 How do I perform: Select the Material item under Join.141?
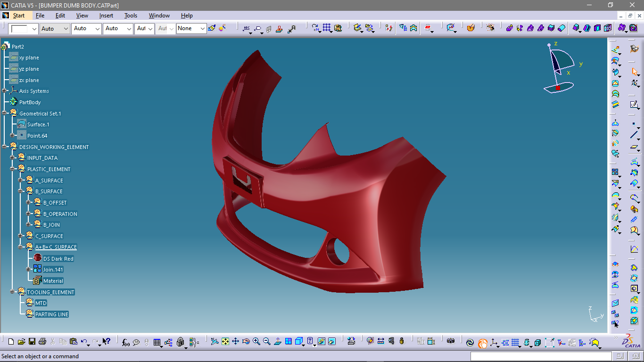click(53, 281)
